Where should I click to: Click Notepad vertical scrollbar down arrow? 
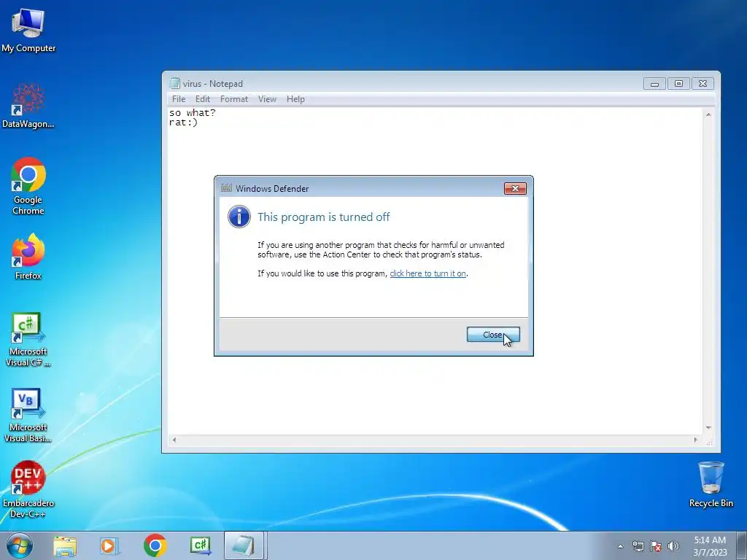(x=708, y=427)
